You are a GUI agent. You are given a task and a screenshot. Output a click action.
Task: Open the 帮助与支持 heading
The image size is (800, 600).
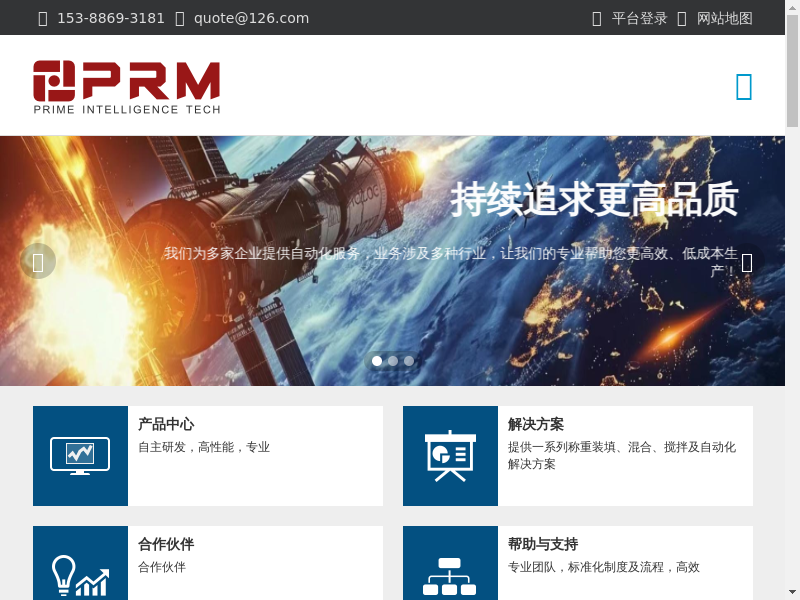[543, 544]
